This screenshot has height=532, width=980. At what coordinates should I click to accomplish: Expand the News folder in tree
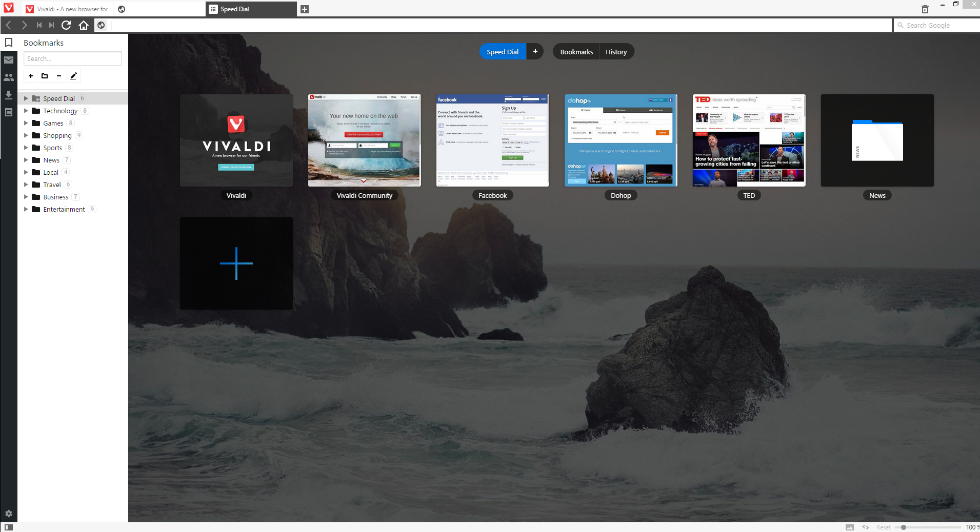click(x=26, y=160)
